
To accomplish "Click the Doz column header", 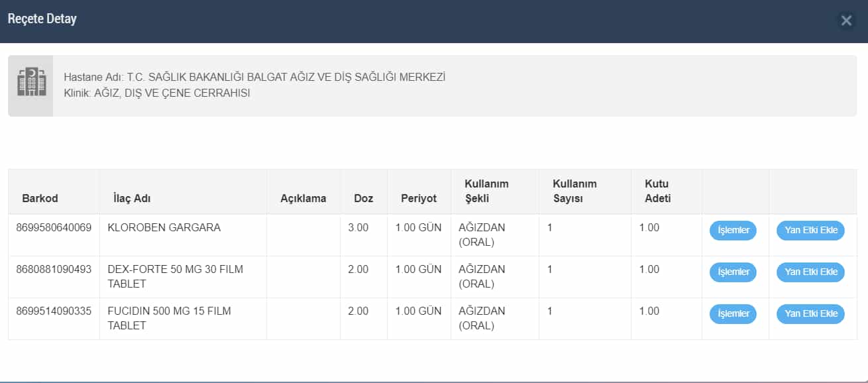I will 364,198.
